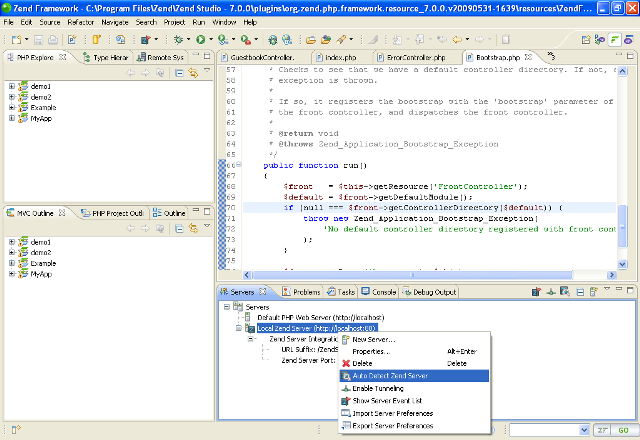The height and width of the screenshot is (440, 640).
Task: Click the Open folder toolbar icon
Action: (x=311, y=40)
